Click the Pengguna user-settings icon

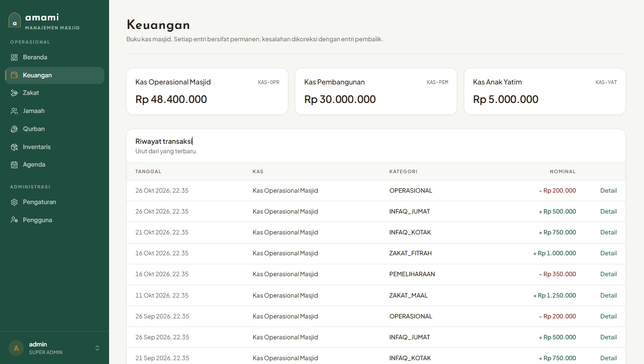[14, 220]
